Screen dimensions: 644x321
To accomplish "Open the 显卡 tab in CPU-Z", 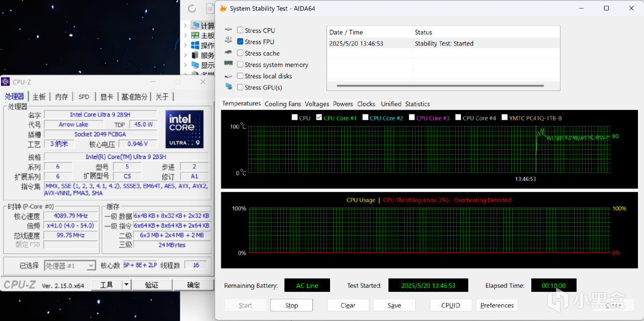I will point(107,97).
